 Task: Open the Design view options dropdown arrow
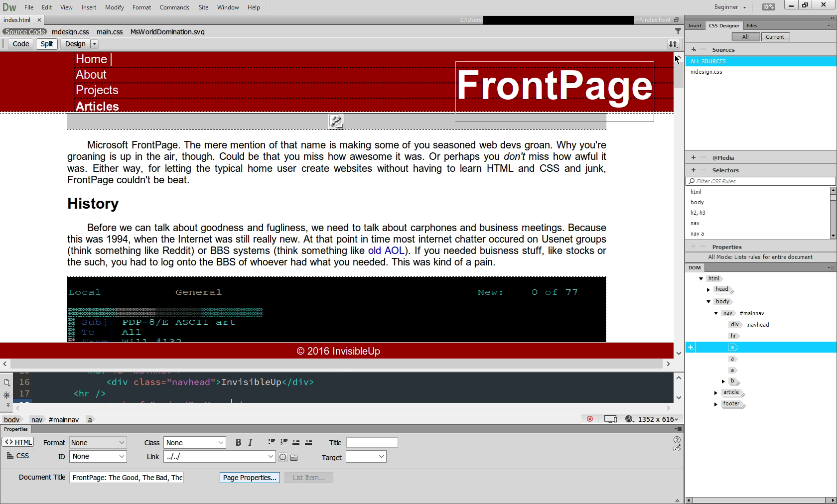click(94, 44)
